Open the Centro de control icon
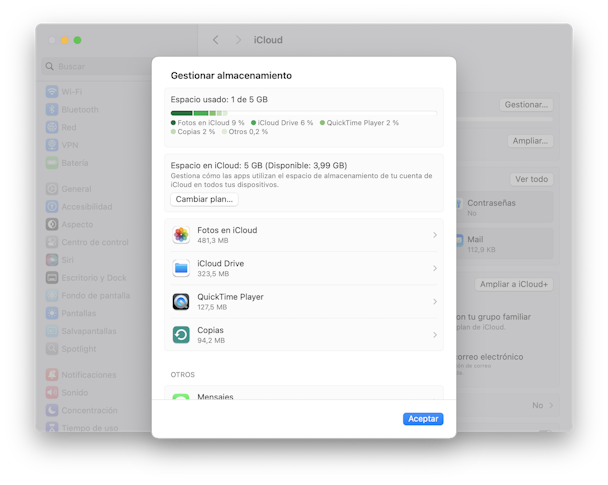 (x=52, y=242)
